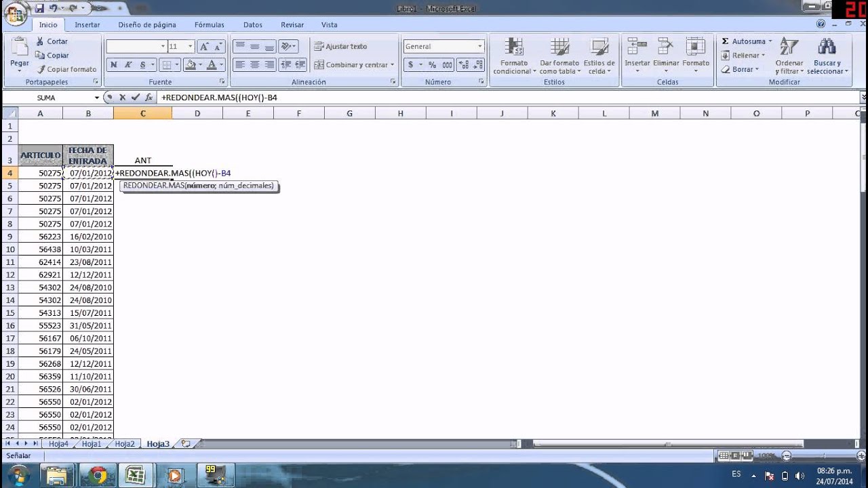The image size is (868, 488).
Task: Expand the font size dropdown
Action: [190, 47]
